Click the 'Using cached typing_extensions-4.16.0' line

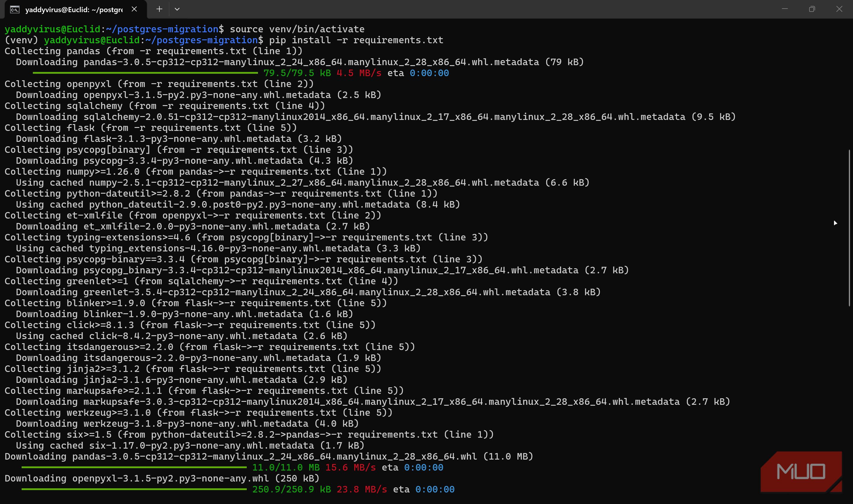[218, 248]
